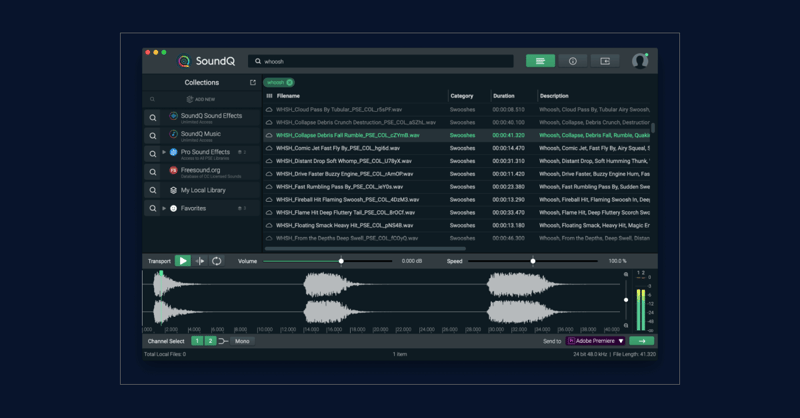Screen dimensions: 800x418
Task: Toggle the play-from-cursor transport button
Action: click(200, 261)
